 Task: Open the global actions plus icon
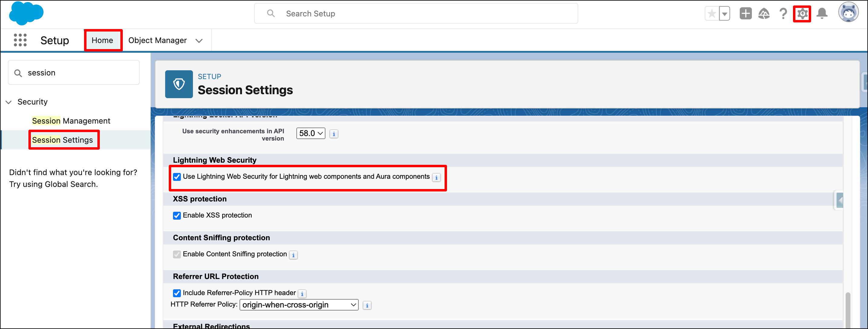[745, 14]
